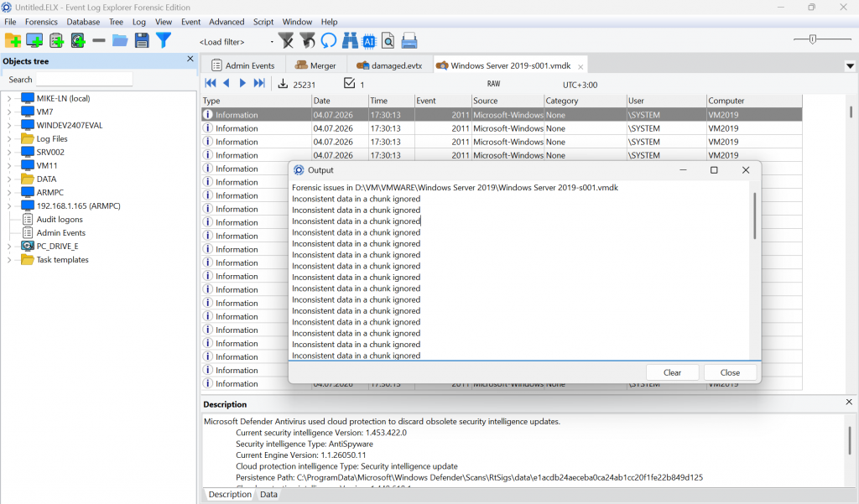Jump to last page of events
859x504 pixels.
coord(259,83)
